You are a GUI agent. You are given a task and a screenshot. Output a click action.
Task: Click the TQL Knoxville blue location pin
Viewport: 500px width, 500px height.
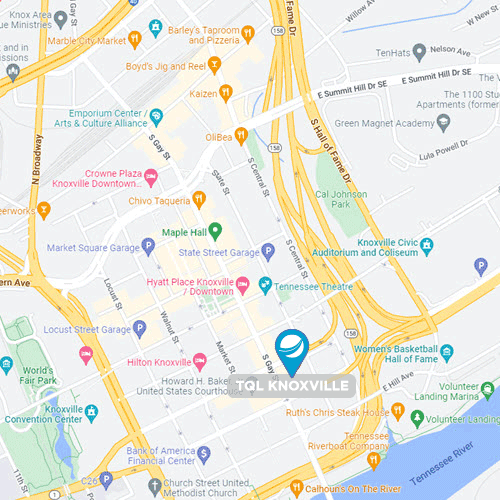coord(292,352)
